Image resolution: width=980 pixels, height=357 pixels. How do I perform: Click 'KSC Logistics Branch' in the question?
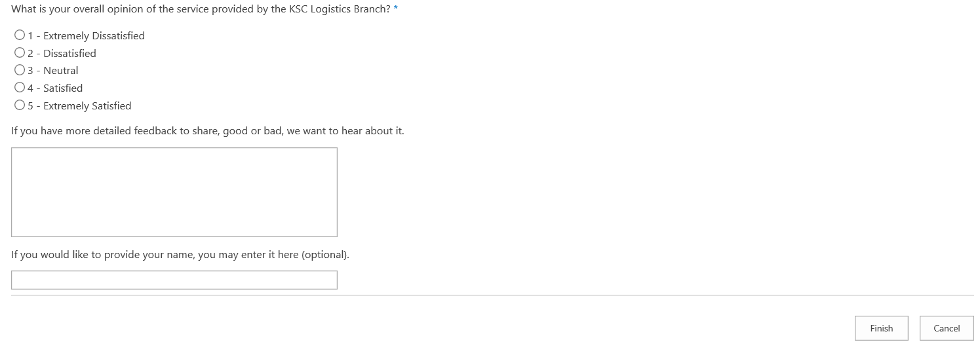pyautogui.click(x=340, y=10)
